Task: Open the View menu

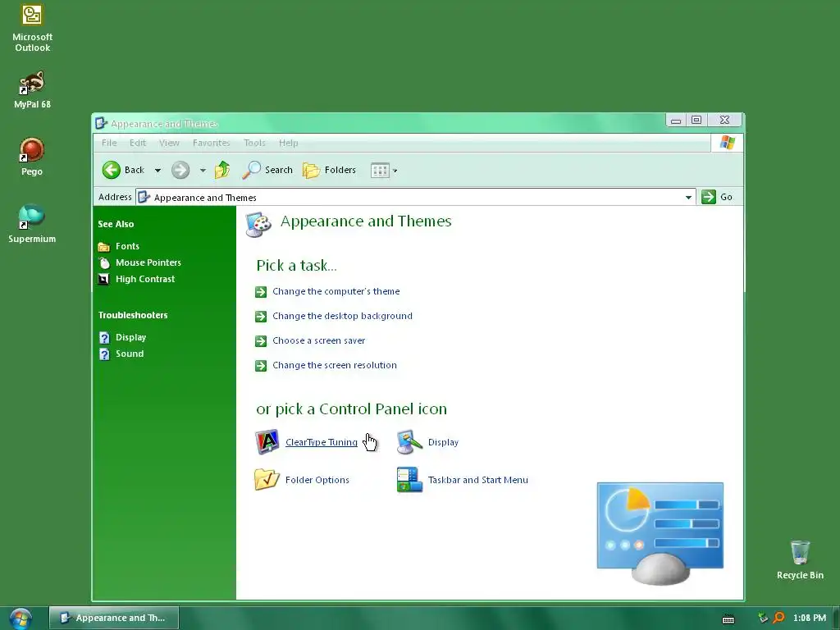Action: [169, 143]
